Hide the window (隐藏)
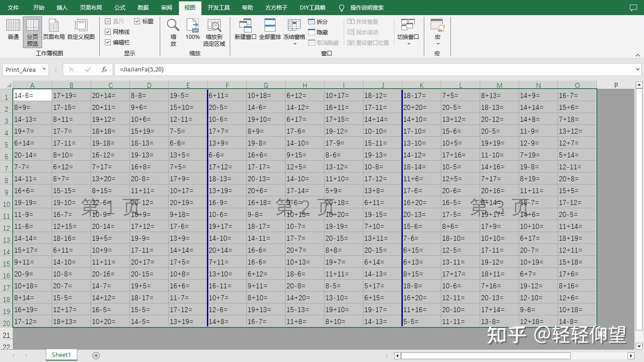The image size is (644, 362). (318, 32)
